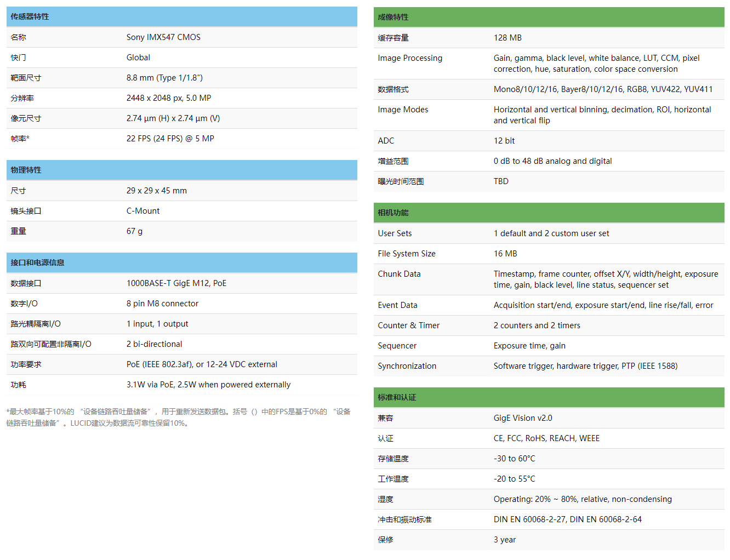Click the GigE Vision v2.0 compatibility value
This screenshot has height=560, width=730.
click(x=523, y=418)
